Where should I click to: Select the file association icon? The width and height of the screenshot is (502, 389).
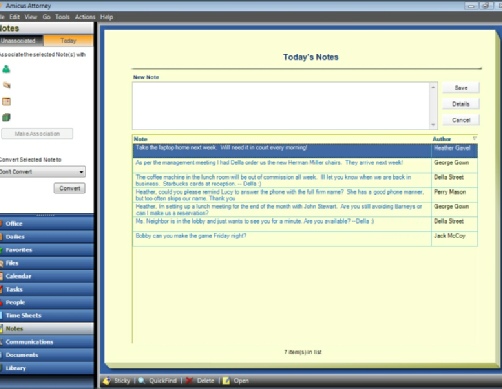coord(7,85)
